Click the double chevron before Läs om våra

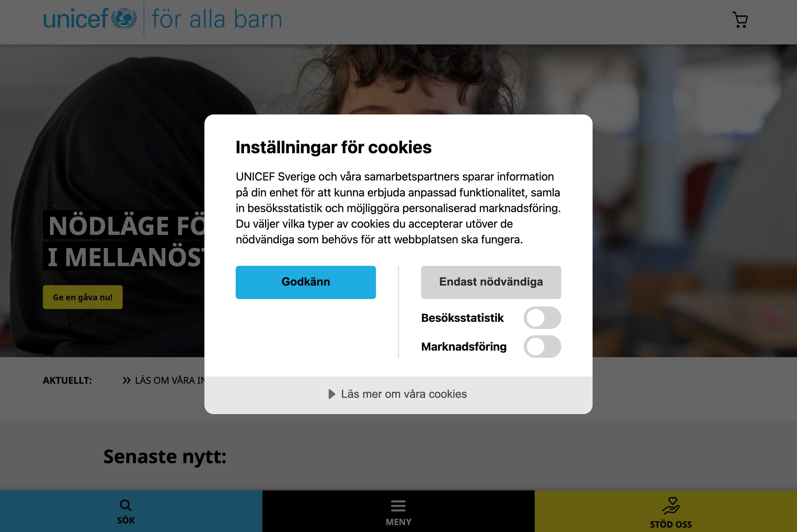127,380
